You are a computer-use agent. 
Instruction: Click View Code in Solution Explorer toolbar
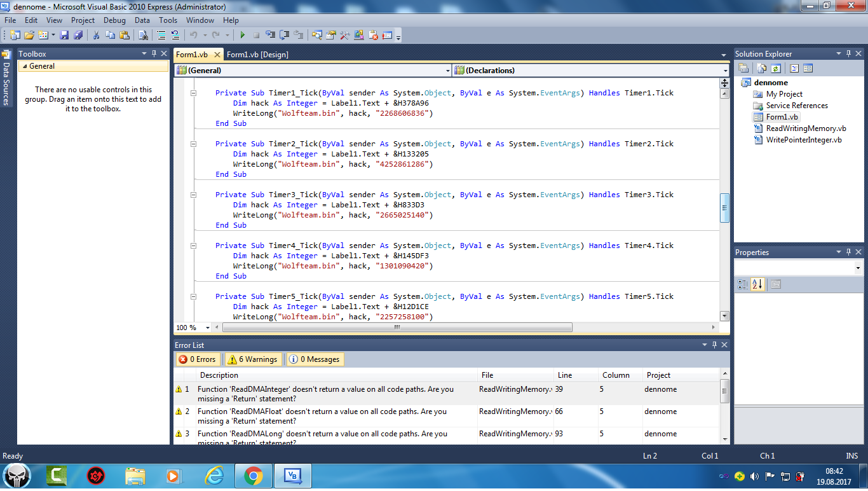[794, 68]
